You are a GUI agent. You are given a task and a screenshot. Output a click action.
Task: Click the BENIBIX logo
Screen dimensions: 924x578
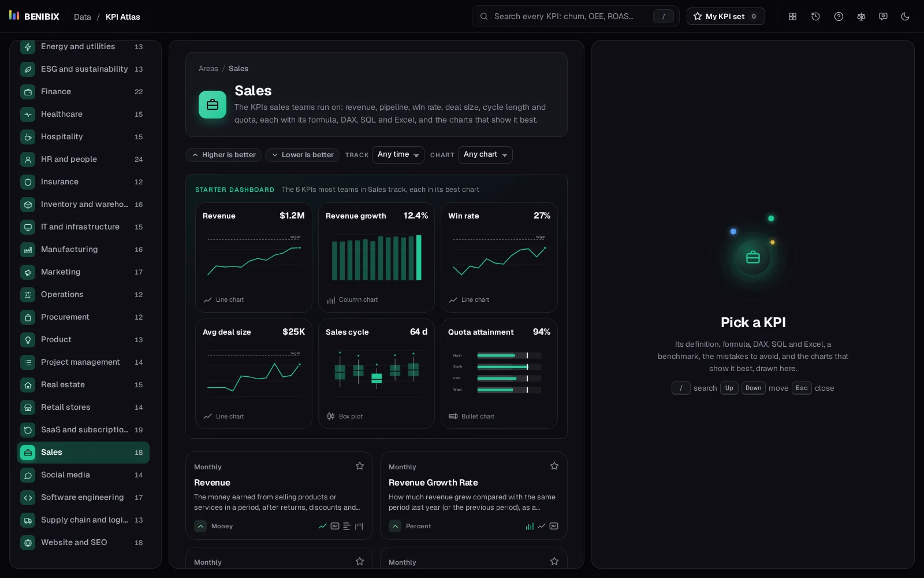34,16
